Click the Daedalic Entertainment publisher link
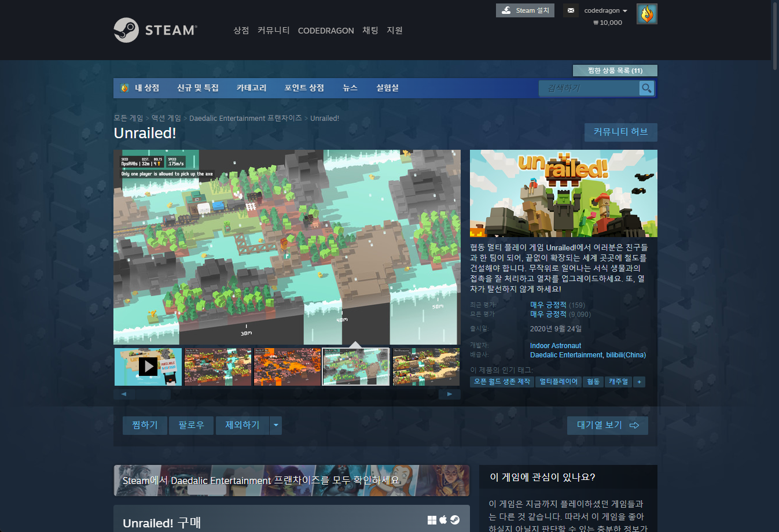The height and width of the screenshot is (532, 779). (566, 355)
